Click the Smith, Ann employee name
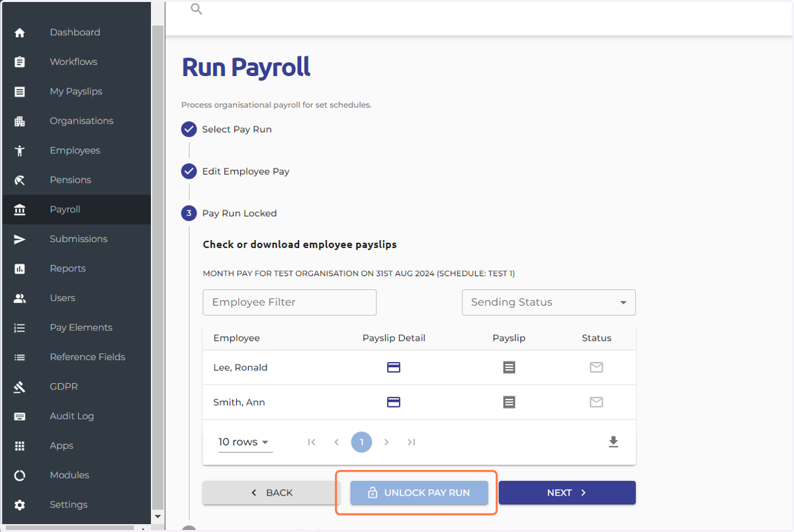 [x=239, y=402]
